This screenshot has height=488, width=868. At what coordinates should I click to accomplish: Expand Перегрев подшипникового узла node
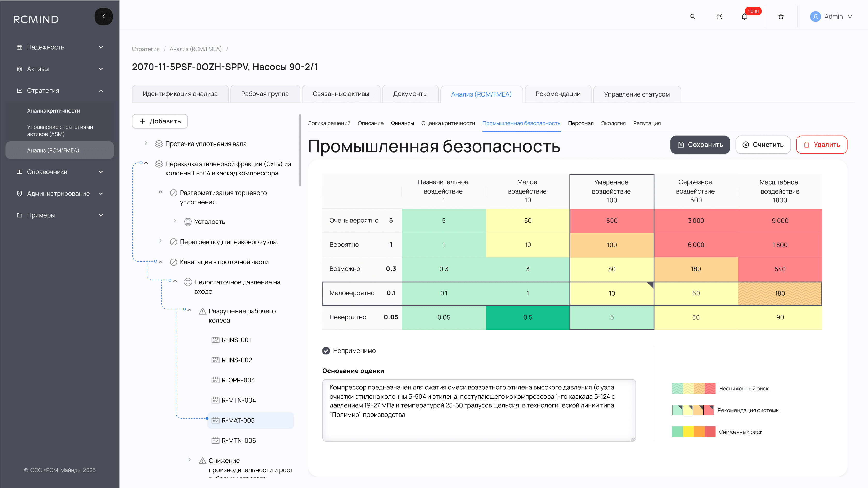(161, 241)
